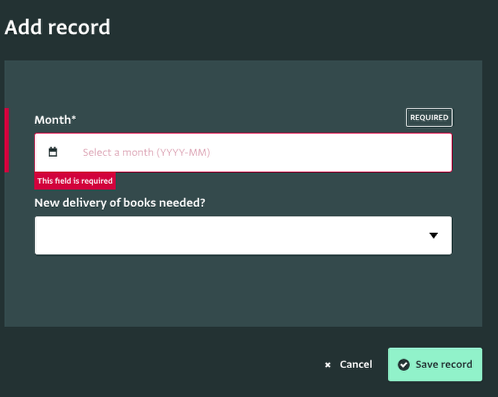Viewport: 498px width, 397px height.
Task: Open the books delivery dropdown arrow
Action: click(x=433, y=235)
